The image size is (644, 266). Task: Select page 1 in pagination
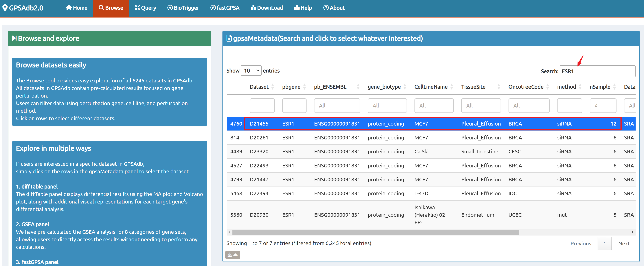[x=604, y=244]
